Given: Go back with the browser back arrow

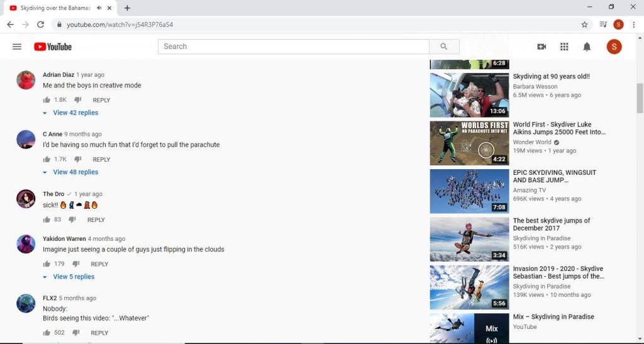Looking at the screenshot, I should point(10,25).
